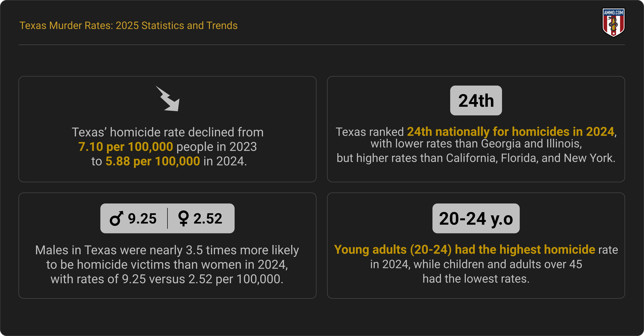The image size is (644, 336).
Task: Click the female gender symbol icon
Action: coord(183,218)
